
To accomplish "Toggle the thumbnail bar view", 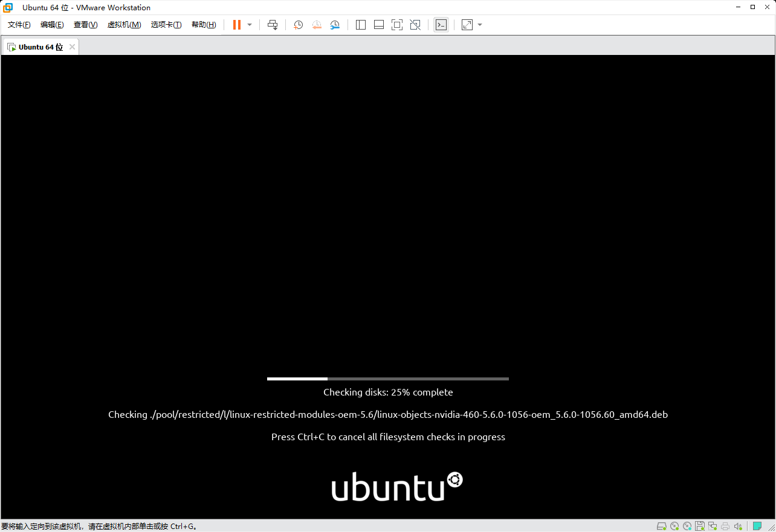I will point(379,25).
